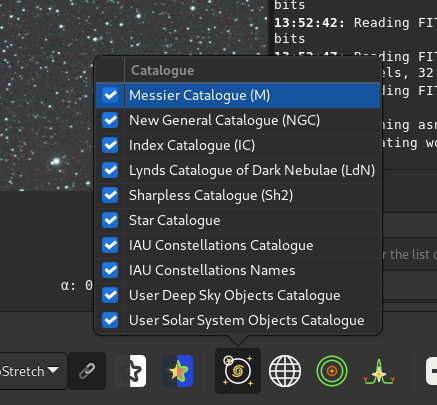Click the green target circles icon
Viewport: 437px width, 405px height.
pyautogui.click(x=332, y=371)
